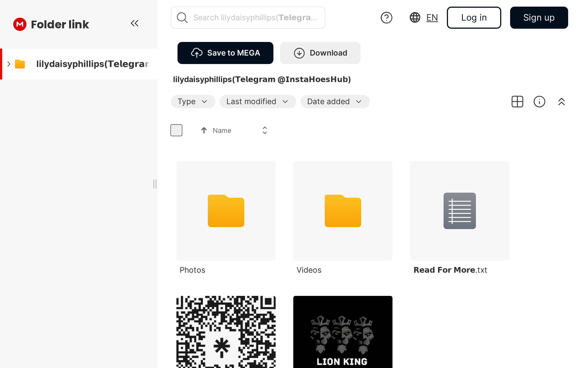Open the QR code image thumbnail
The height and width of the screenshot is (368, 588).
click(x=226, y=332)
